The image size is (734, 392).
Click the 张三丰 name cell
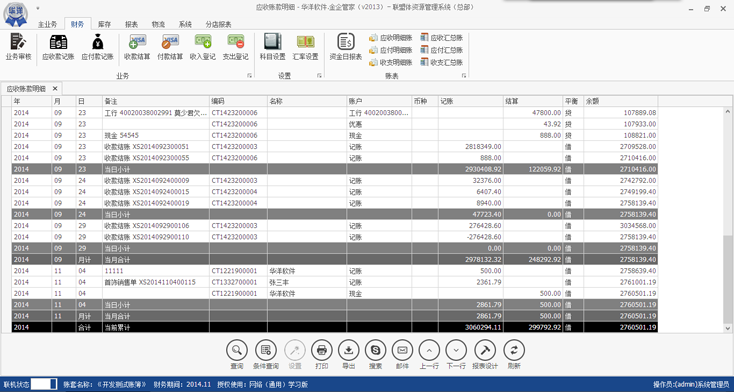(307, 282)
